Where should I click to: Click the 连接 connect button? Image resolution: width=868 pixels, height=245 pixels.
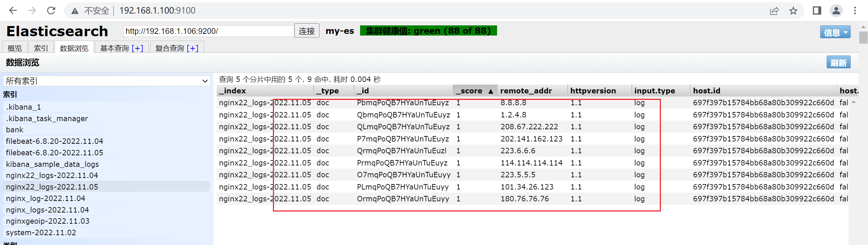[x=307, y=31]
